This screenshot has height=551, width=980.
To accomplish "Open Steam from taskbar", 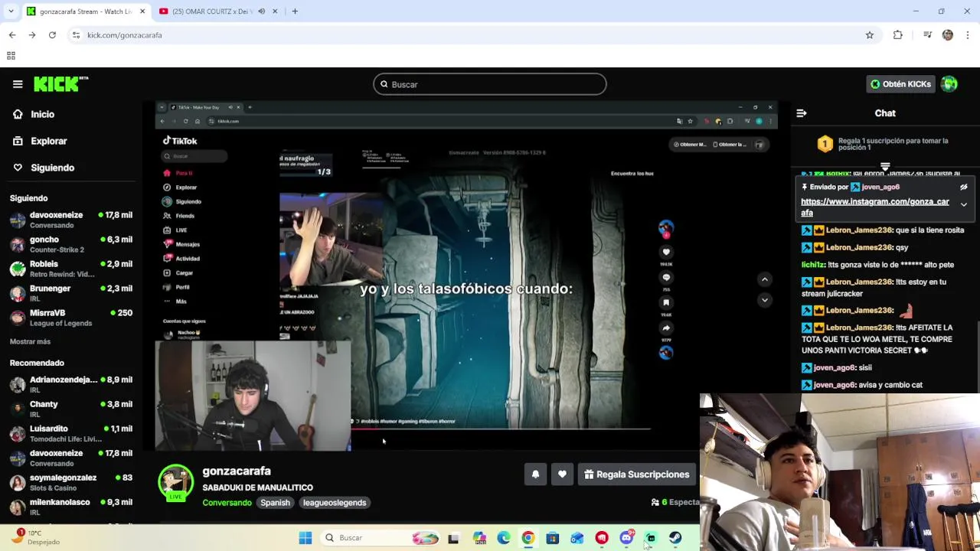I will (x=675, y=538).
